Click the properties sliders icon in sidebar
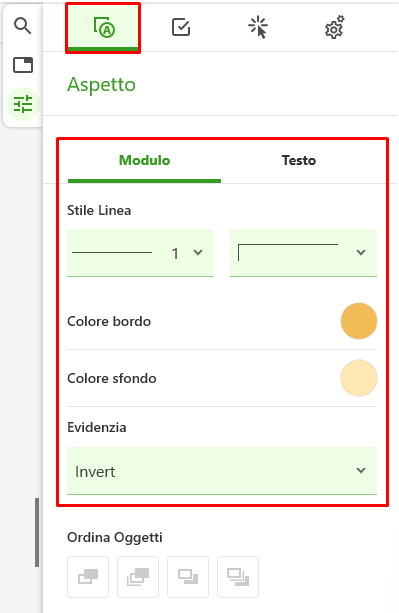Viewport: 399px width, 613px height. click(x=23, y=104)
